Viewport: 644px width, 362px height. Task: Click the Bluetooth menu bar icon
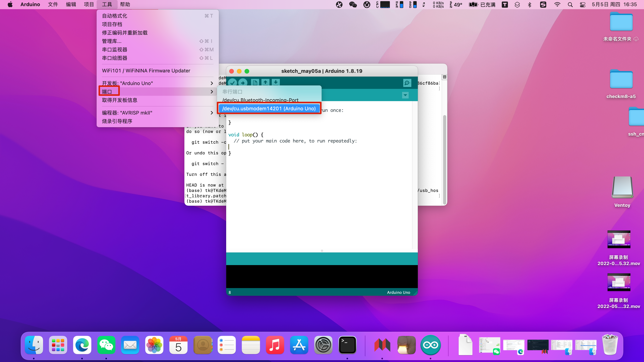pyautogui.click(x=530, y=4)
